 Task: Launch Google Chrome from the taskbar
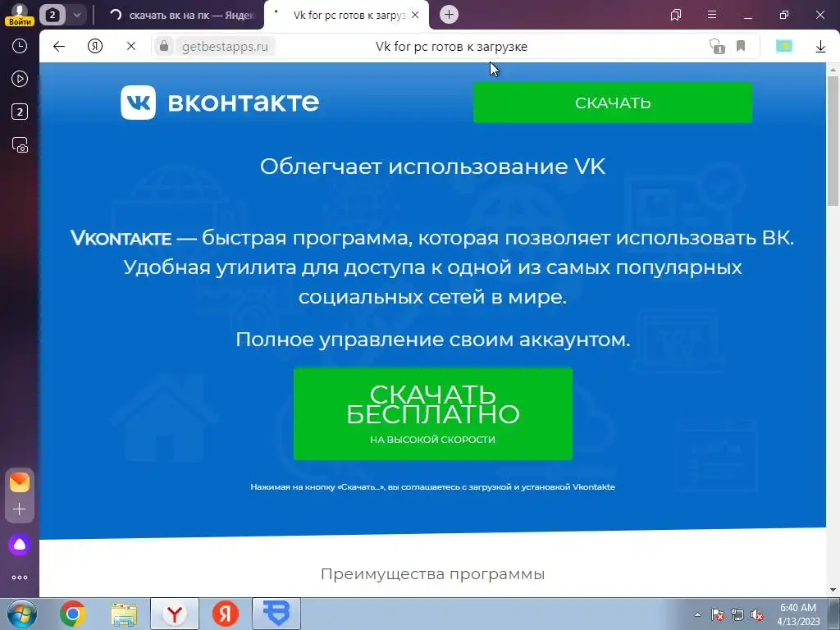[x=73, y=614]
